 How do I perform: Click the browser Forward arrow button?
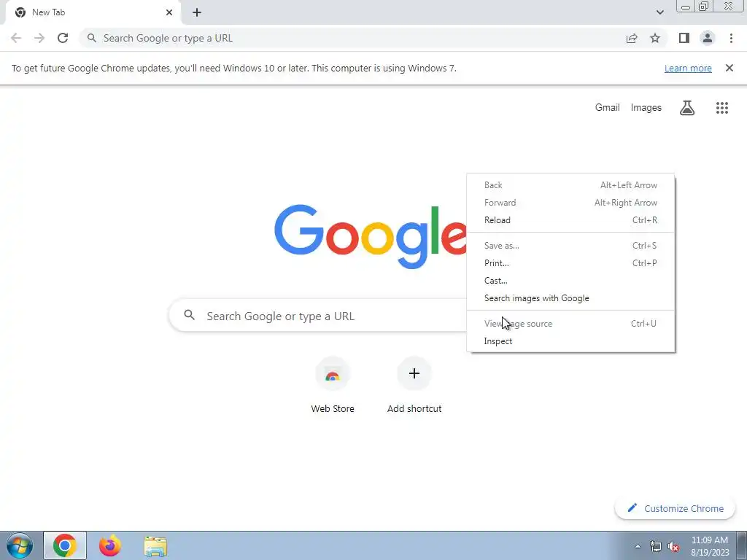point(39,38)
